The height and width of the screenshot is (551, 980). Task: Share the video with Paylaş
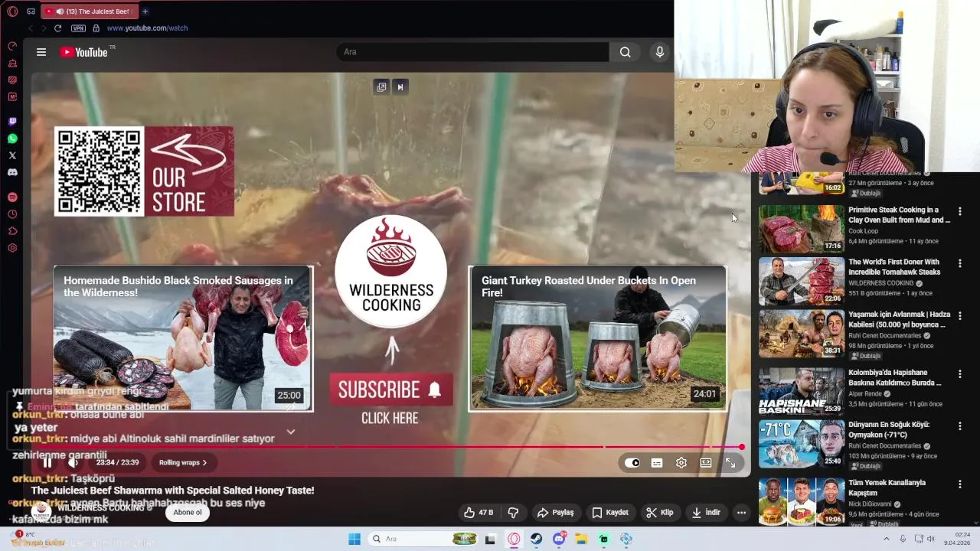pyautogui.click(x=556, y=513)
